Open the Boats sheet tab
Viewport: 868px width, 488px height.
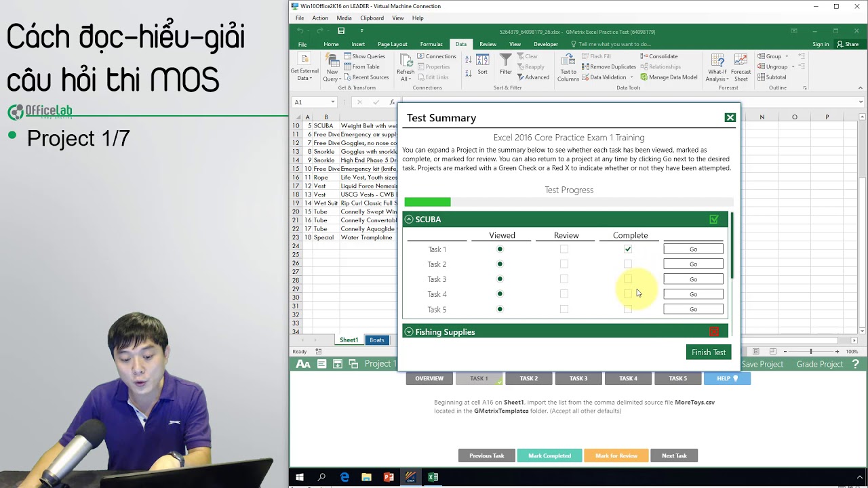pyautogui.click(x=377, y=340)
